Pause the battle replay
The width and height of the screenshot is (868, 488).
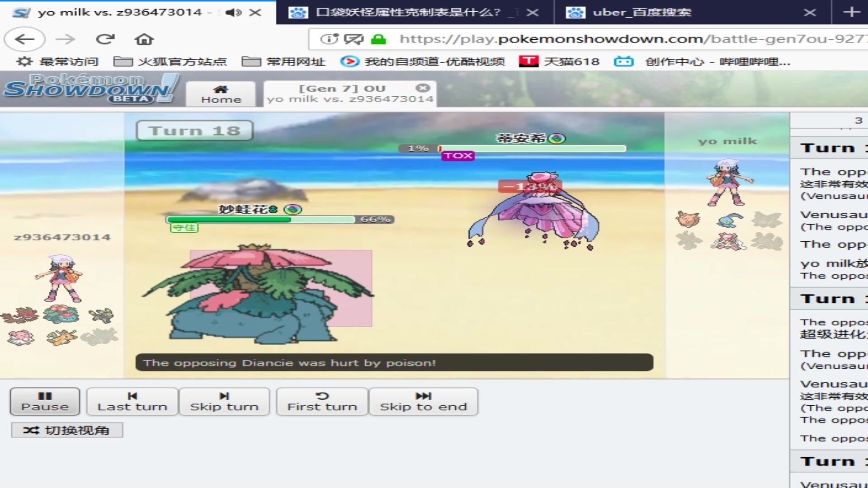tap(45, 401)
